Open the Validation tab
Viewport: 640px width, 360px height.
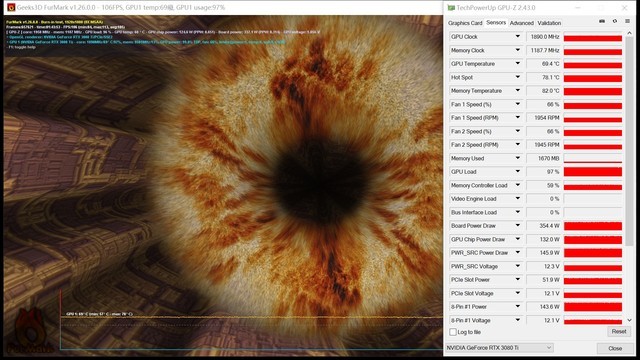549,23
